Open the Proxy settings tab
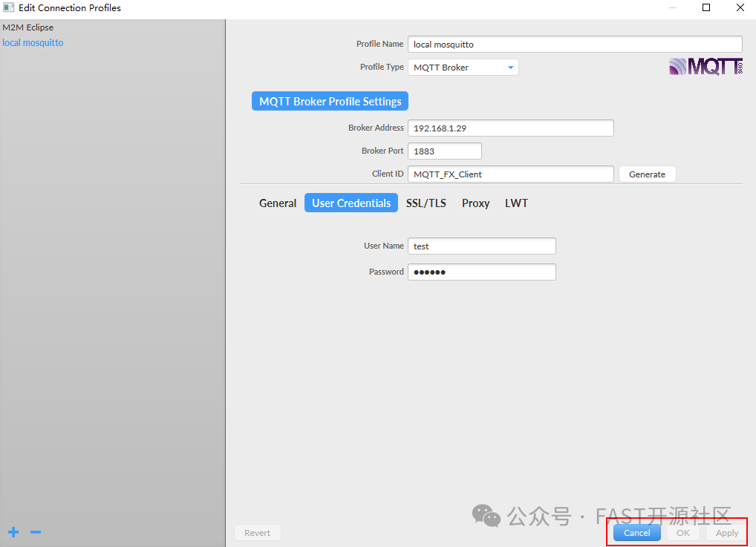Viewport: 756px width, 547px height. pos(475,203)
